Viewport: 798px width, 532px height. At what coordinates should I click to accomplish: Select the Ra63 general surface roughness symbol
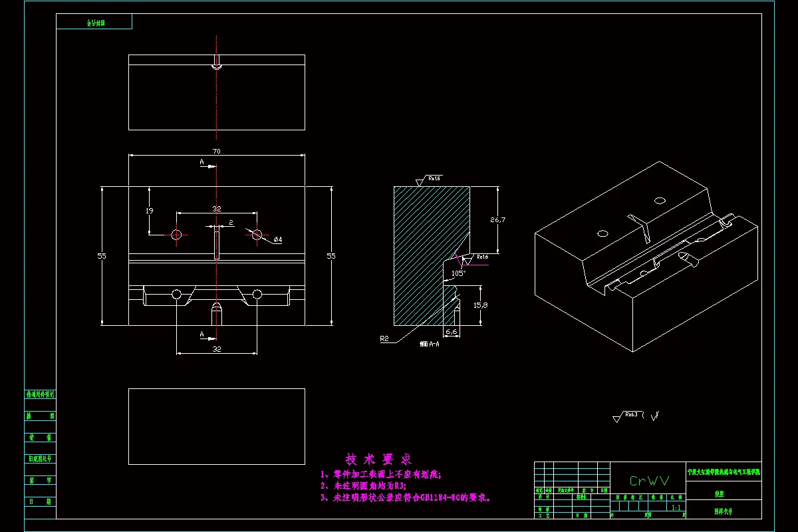(x=628, y=416)
